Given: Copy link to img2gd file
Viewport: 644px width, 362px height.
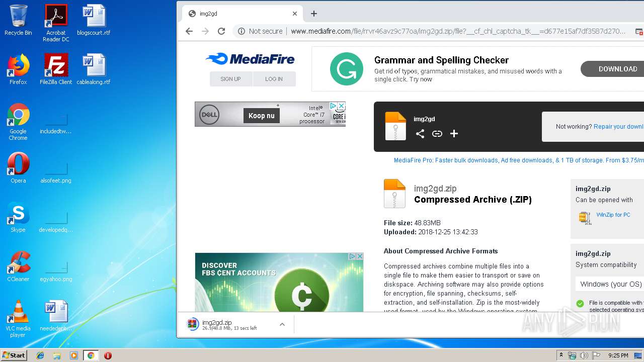Looking at the screenshot, I should coord(437,133).
